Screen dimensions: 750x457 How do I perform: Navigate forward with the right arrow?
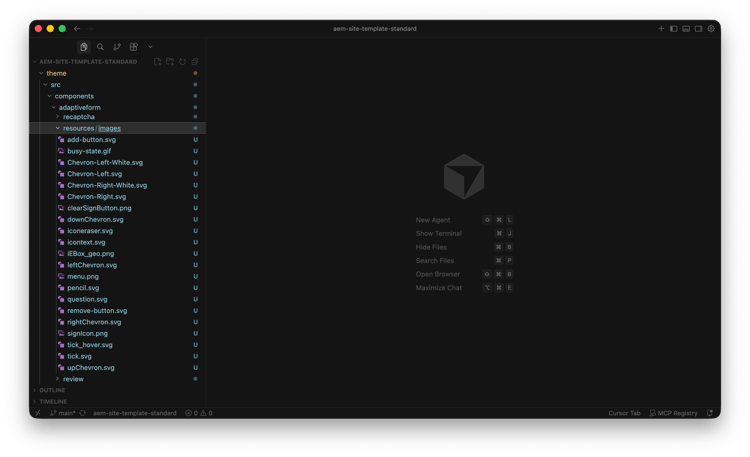click(90, 29)
